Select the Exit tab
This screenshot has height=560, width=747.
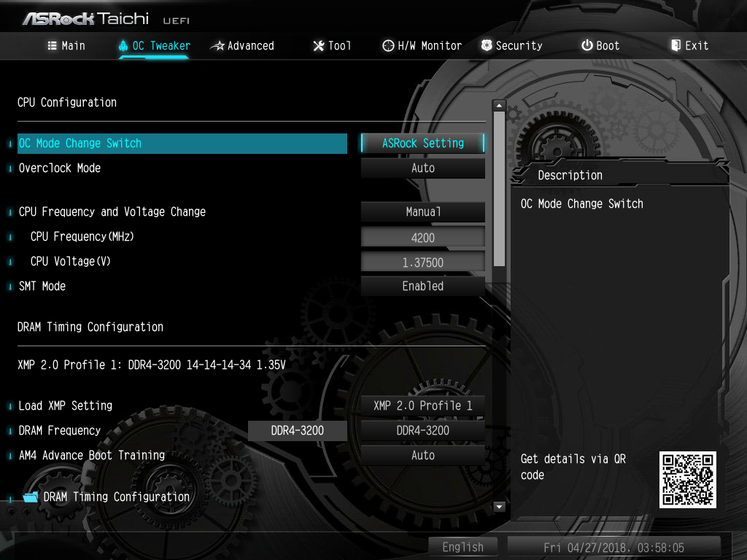click(x=690, y=46)
